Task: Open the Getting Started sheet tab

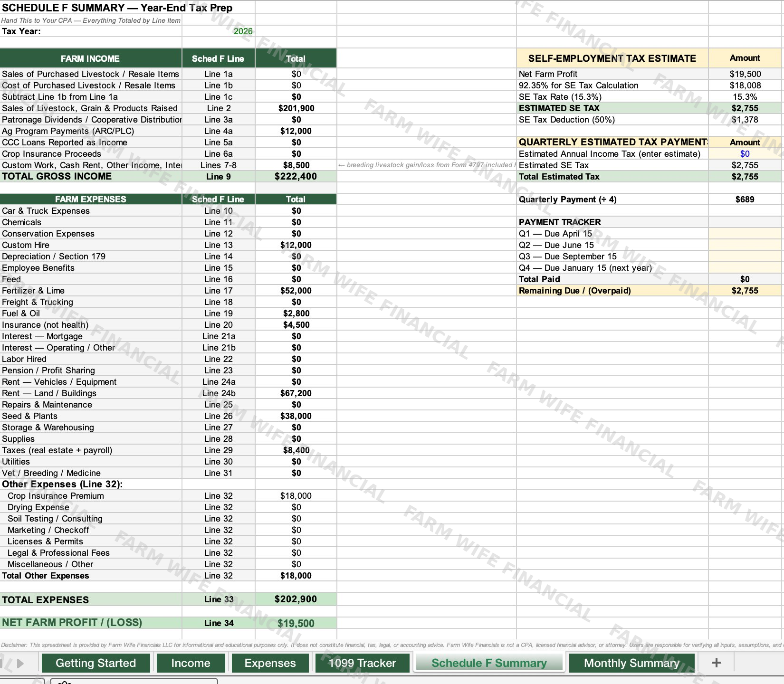Action: [x=96, y=663]
